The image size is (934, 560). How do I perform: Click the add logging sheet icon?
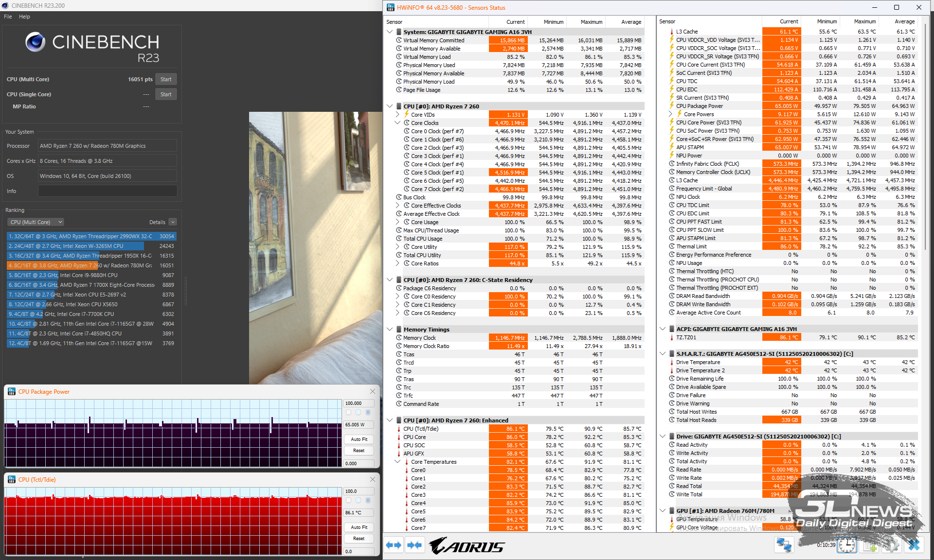[870, 545]
